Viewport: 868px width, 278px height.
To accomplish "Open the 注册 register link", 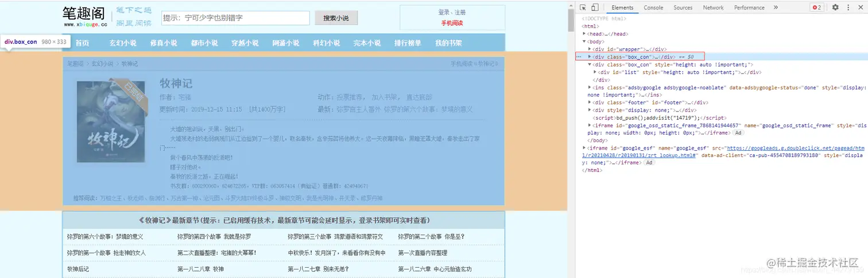I will [460, 12].
